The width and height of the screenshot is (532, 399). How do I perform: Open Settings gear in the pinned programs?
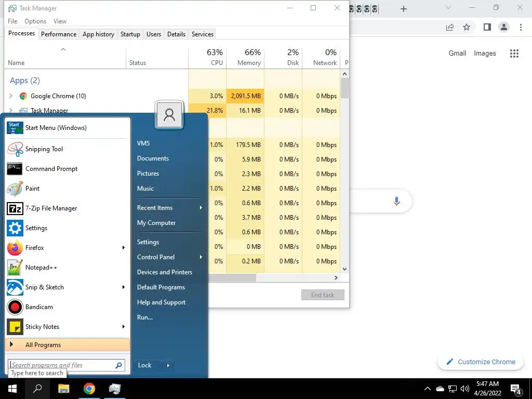pyautogui.click(x=15, y=228)
